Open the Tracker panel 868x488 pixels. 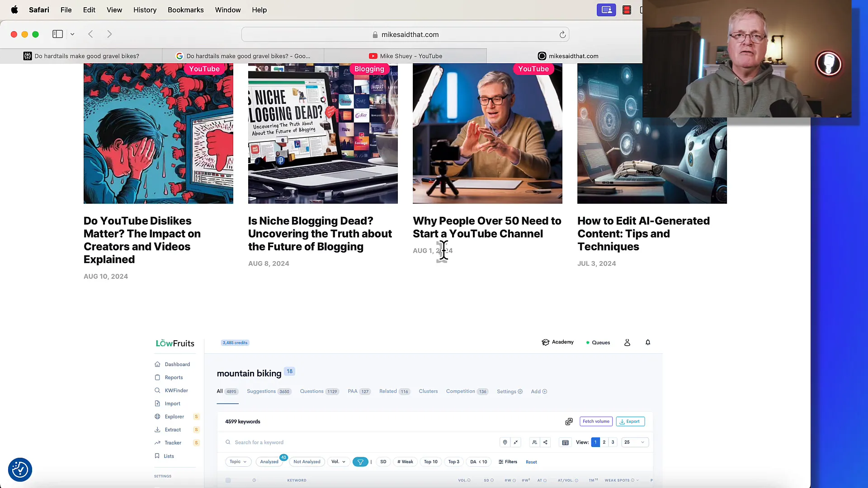[172, 442]
